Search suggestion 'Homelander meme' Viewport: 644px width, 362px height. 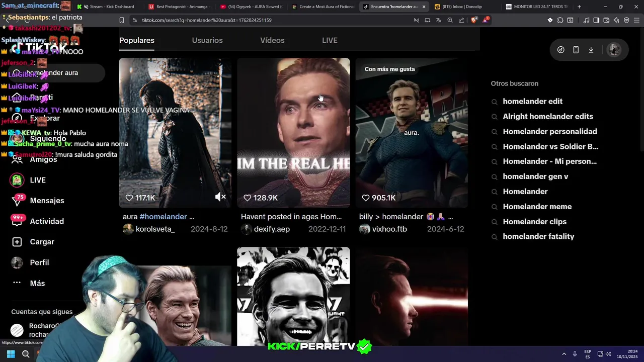537,207
